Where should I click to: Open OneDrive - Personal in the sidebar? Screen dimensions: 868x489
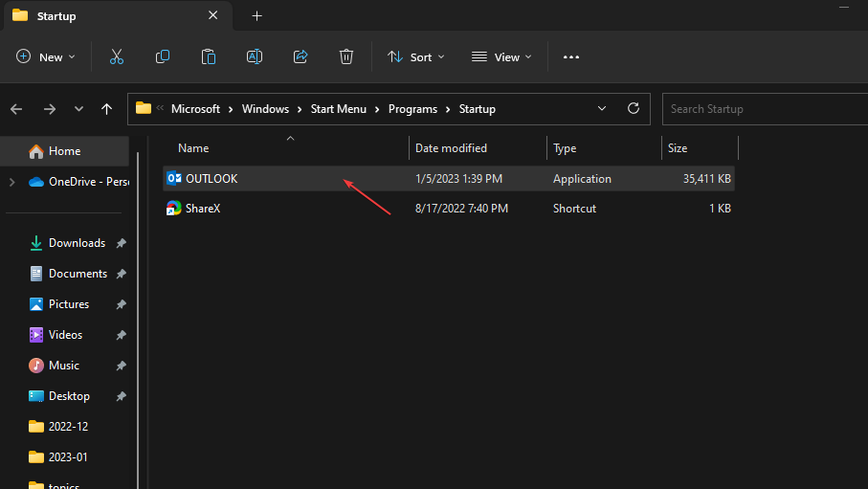(79, 182)
